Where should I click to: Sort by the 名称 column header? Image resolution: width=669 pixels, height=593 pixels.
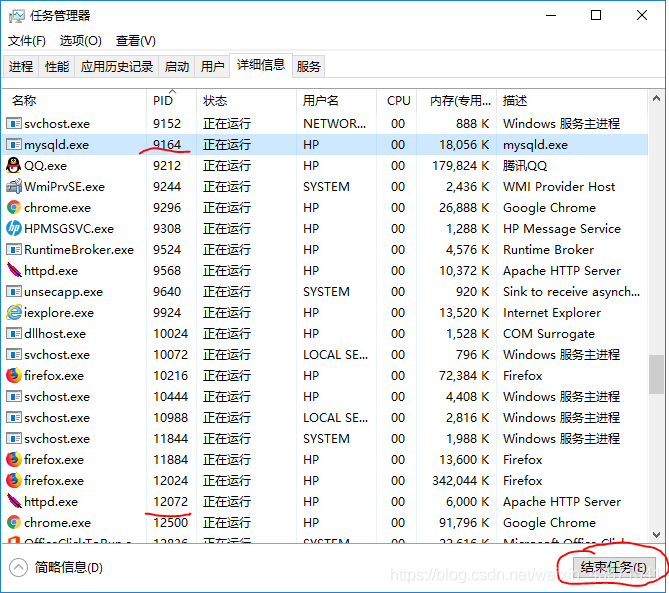tap(75, 101)
